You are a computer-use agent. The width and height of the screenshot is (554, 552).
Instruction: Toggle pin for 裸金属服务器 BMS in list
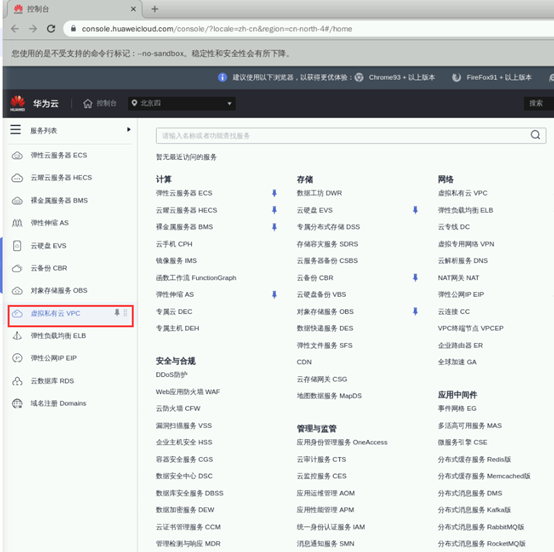[274, 227]
